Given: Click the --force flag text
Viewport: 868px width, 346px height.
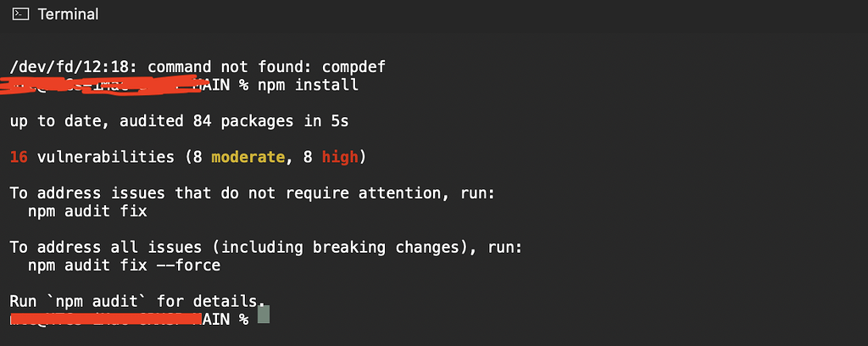Looking at the screenshot, I should tap(188, 265).
